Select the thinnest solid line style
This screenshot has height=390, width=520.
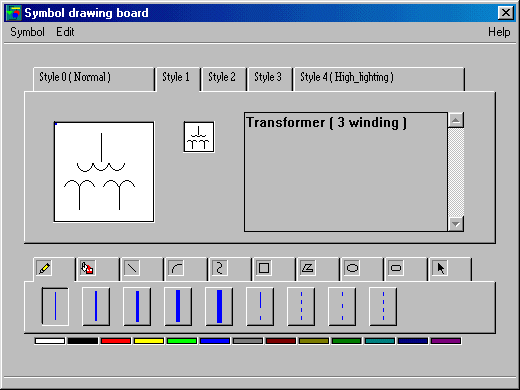pyautogui.click(x=55, y=306)
